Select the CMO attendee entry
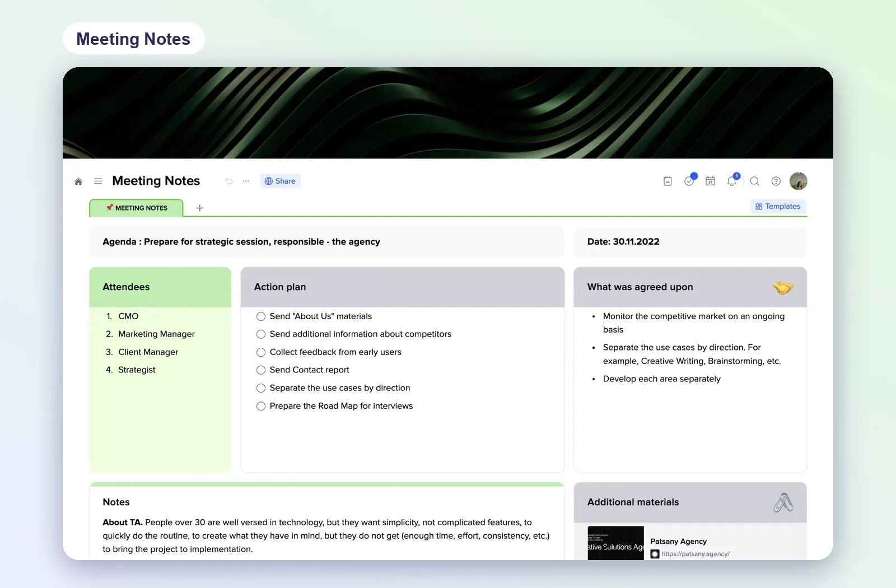 click(128, 316)
